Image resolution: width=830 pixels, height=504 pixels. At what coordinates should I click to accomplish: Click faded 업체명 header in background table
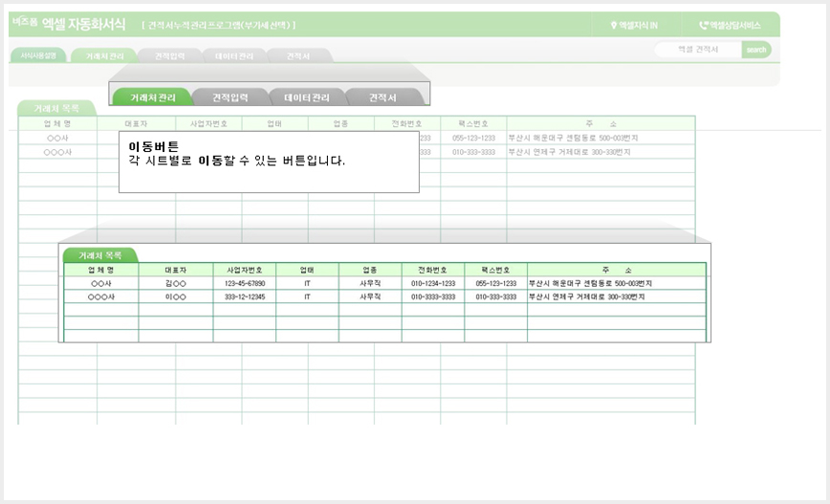coord(57,124)
